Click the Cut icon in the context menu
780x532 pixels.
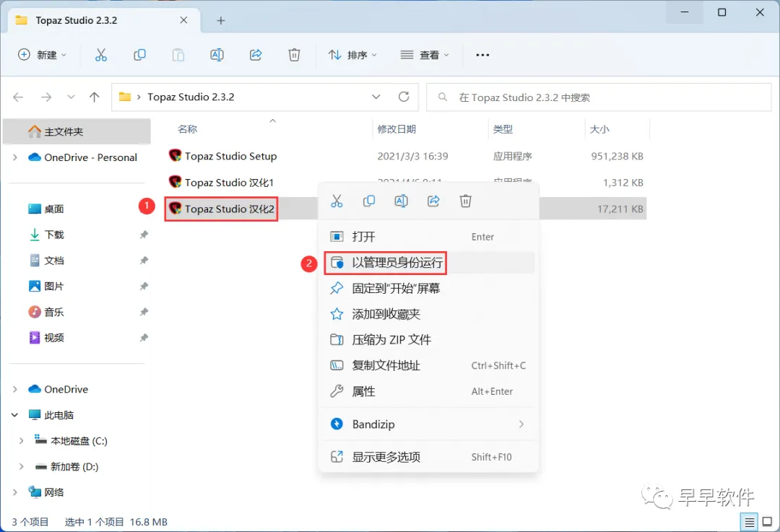(x=337, y=201)
